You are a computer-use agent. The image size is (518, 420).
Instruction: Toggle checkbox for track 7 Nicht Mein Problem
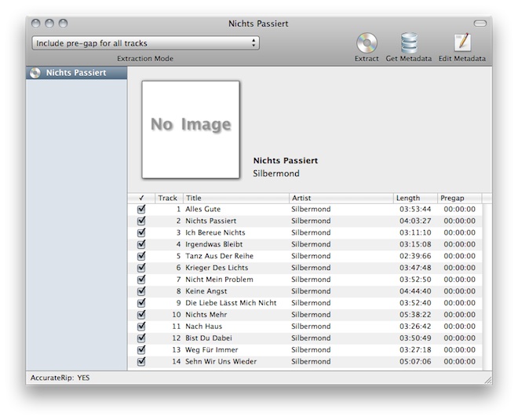tap(141, 279)
